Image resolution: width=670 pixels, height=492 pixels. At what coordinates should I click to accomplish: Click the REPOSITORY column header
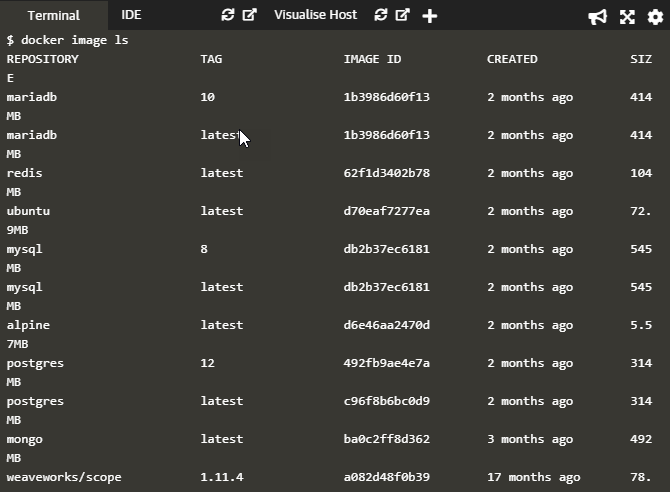[42, 59]
